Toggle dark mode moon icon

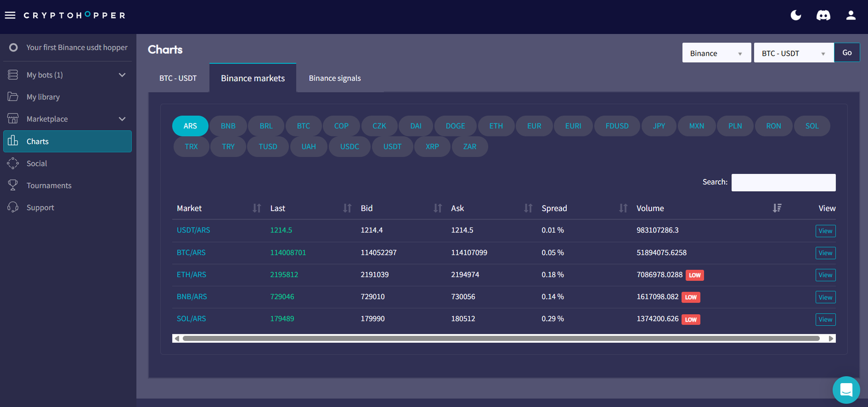(796, 15)
